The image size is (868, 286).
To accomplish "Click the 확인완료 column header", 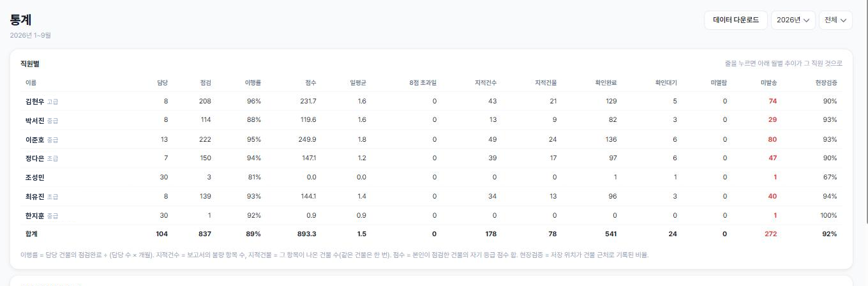I will click(x=606, y=83).
